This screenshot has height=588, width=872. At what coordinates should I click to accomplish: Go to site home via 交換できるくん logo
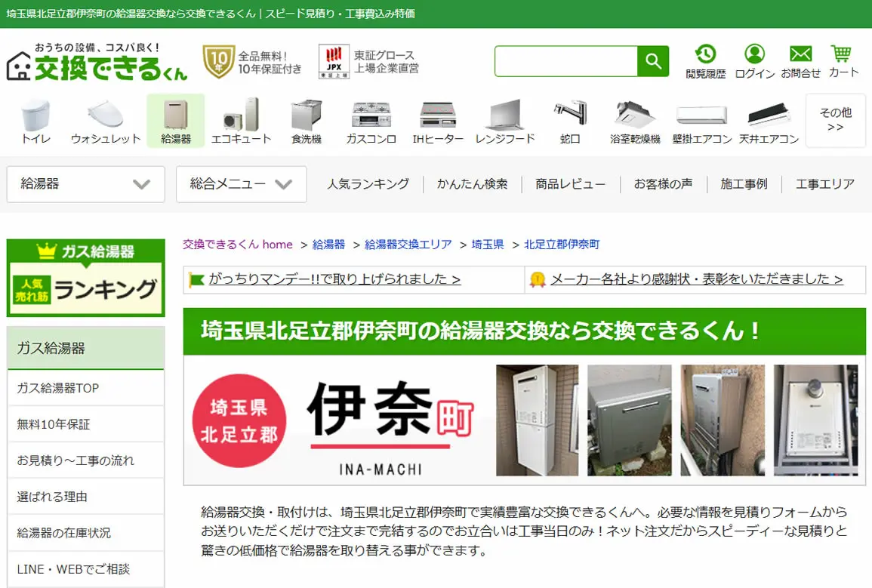point(97,62)
